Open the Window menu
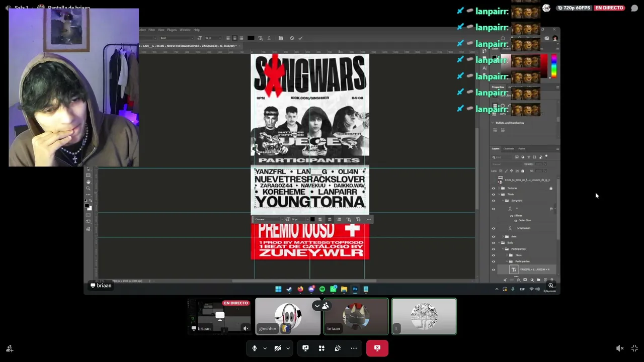Viewport: 644px width, 362px height. pos(185,30)
